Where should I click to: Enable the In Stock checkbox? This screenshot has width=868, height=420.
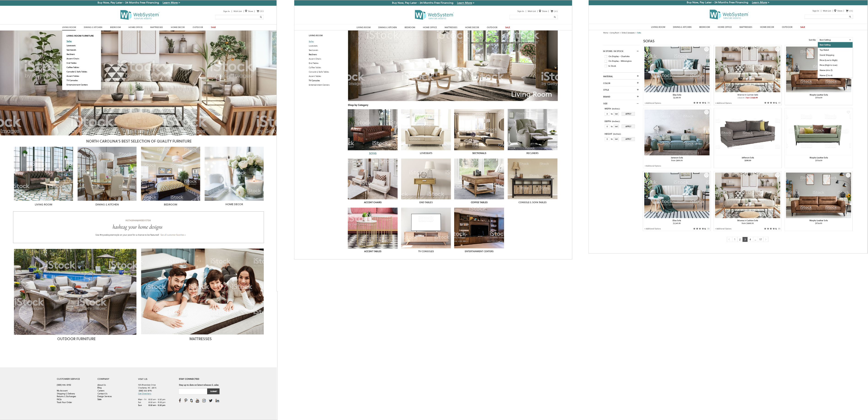(x=606, y=66)
